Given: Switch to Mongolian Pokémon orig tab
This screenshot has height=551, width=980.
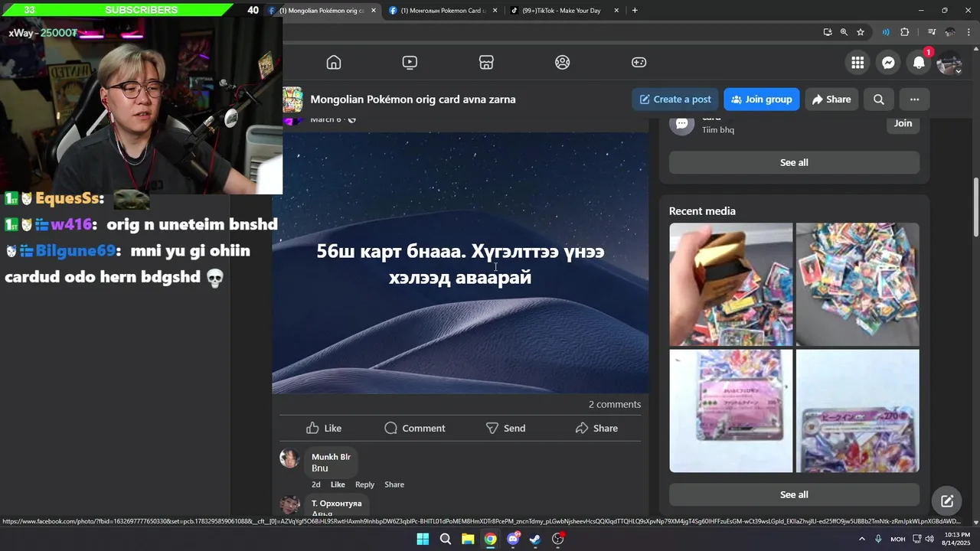Looking at the screenshot, I should (x=322, y=11).
